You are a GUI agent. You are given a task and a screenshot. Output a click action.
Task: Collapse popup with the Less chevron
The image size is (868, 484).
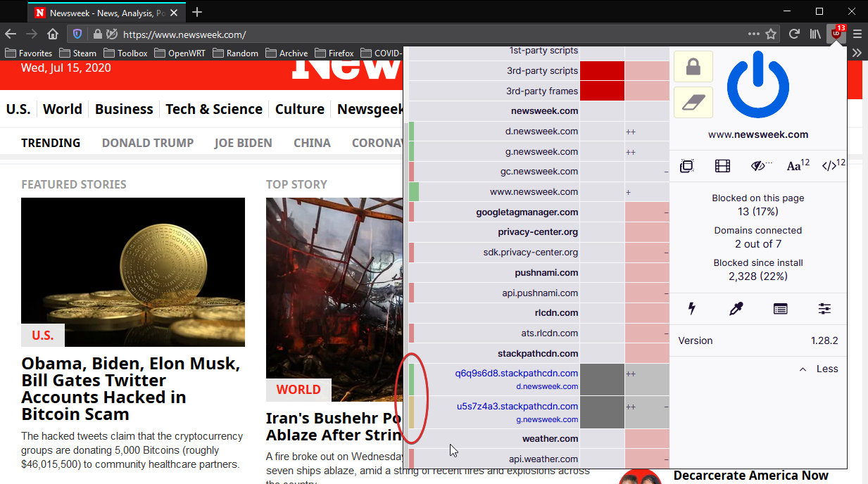[x=819, y=369]
